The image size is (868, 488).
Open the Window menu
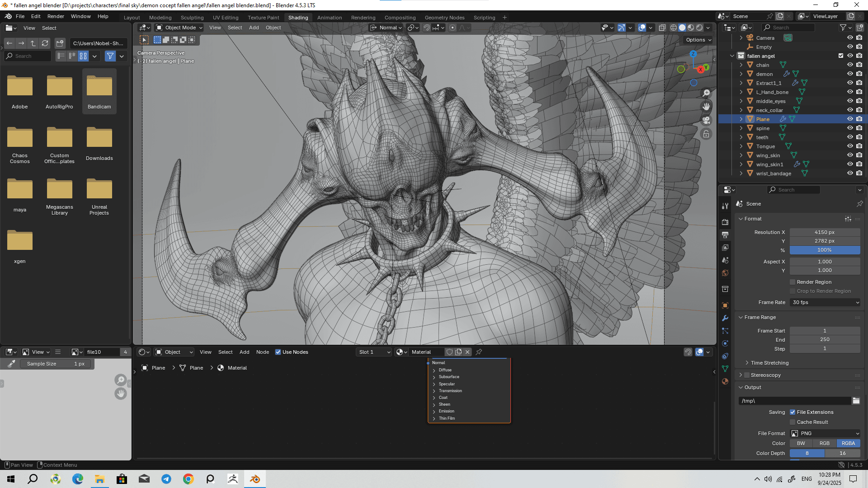[x=81, y=16]
